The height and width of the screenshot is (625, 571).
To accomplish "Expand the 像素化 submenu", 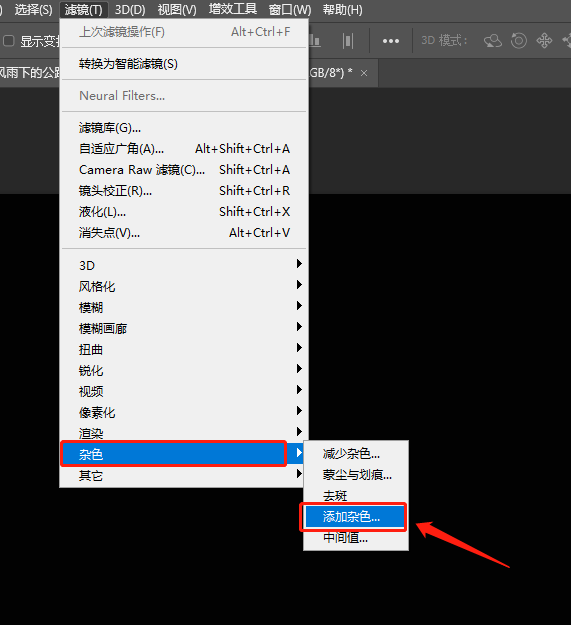I will point(184,413).
